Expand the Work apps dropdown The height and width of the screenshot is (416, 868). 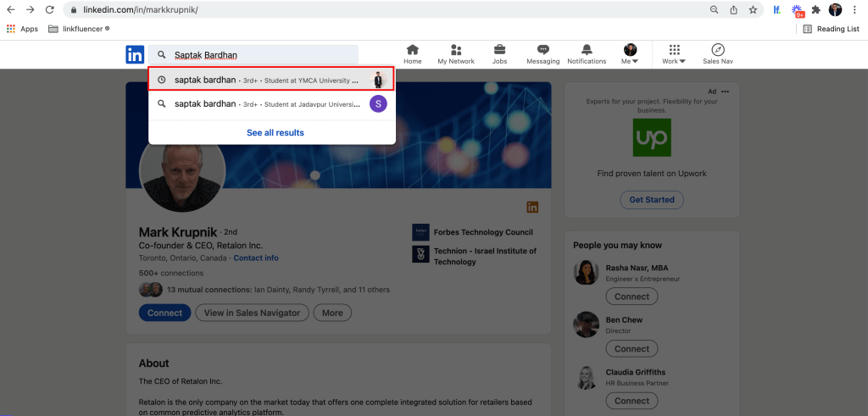point(674,54)
